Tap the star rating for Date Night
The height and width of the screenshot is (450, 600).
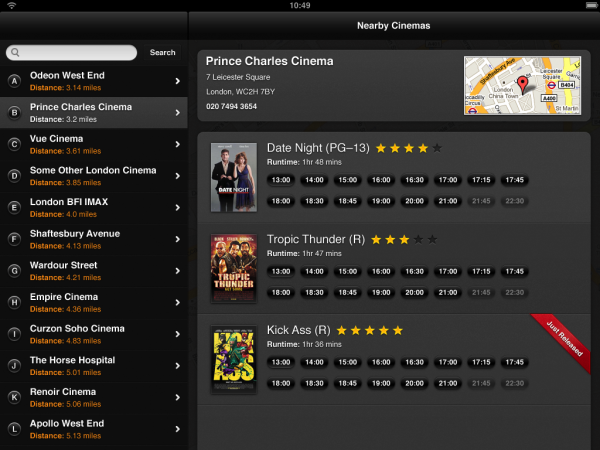pyautogui.click(x=409, y=148)
